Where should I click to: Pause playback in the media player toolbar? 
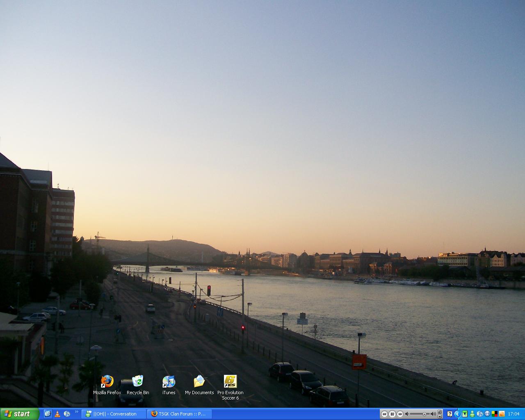pos(392,414)
